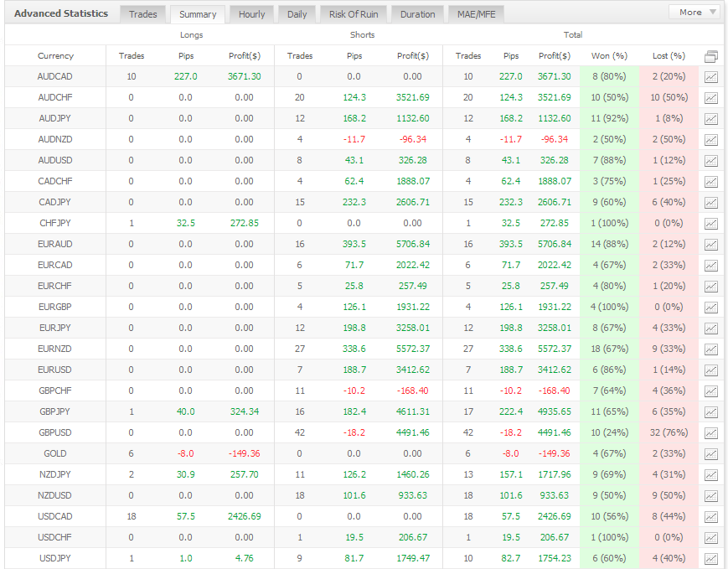728x569 pixels.
Task: Switch to the Trades tab
Action: pos(142,14)
